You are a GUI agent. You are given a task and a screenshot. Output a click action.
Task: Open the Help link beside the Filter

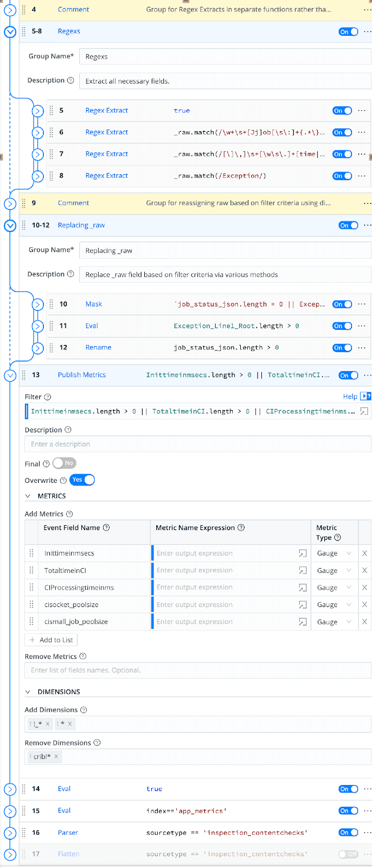(x=350, y=397)
